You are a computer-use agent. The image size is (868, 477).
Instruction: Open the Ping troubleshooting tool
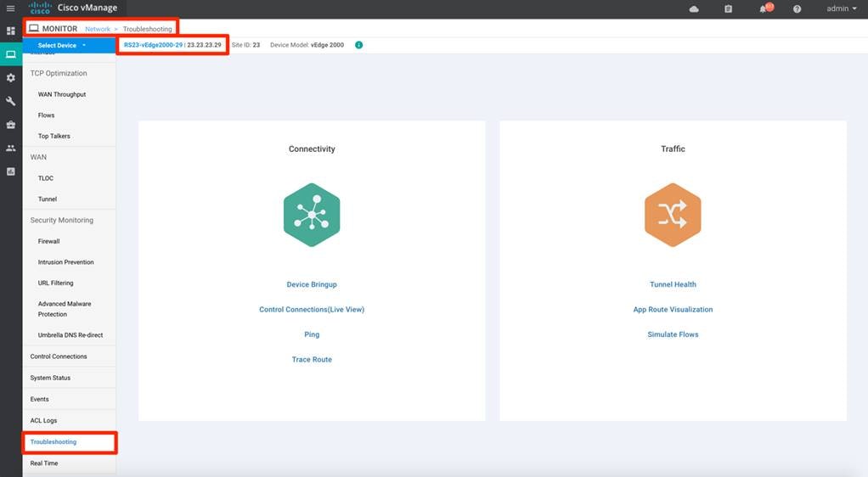312,334
